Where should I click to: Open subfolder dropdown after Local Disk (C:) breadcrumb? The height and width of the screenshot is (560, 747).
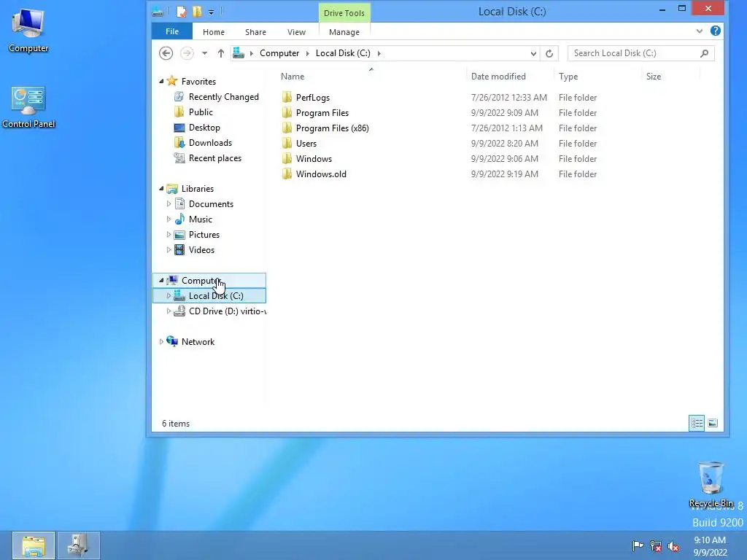(x=379, y=53)
